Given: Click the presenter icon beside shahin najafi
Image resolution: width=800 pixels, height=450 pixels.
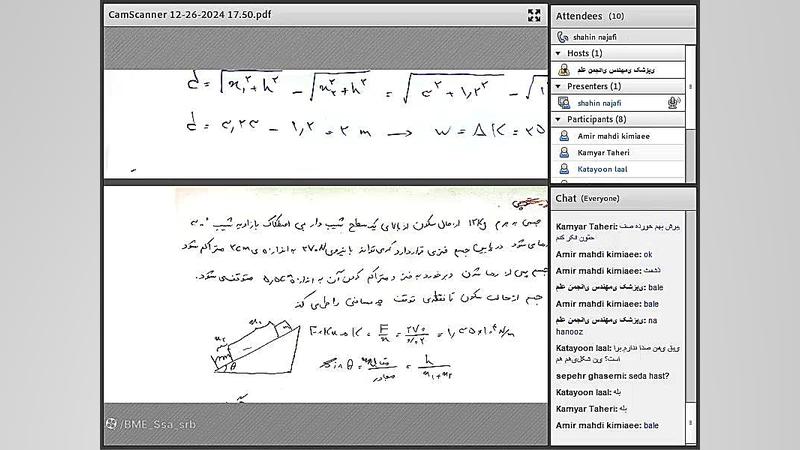Looking at the screenshot, I should [564, 103].
